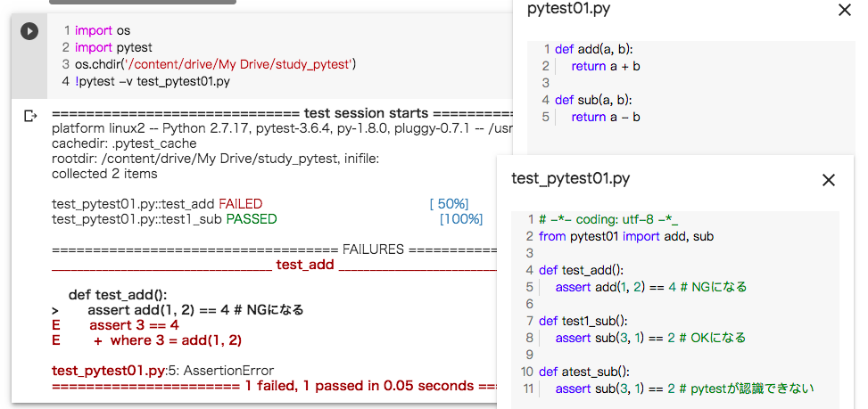Viewport: 868px width, 409px height.
Task: Click the 'platform linux2' output line
Action: (x=282, y=129)
